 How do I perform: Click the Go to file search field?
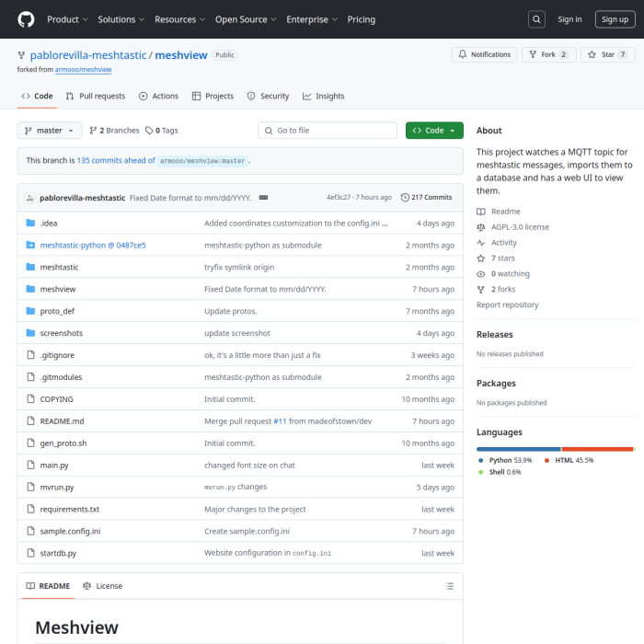(x=328, y=131)
